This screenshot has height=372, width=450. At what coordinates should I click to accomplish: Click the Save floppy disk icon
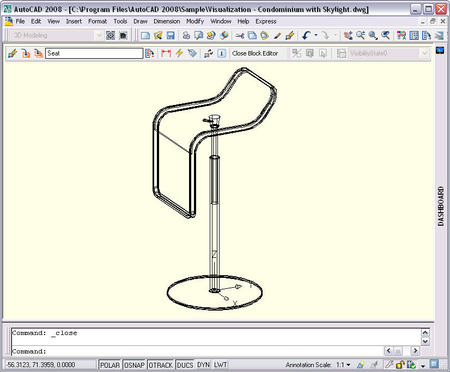point(170,35)
